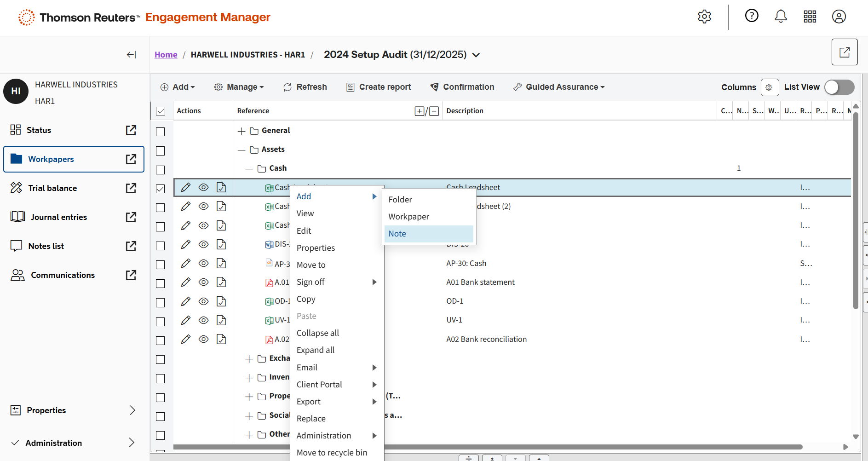Click the eye icon for AP-30 Cash row
Image resolution: width=868 pixels, height=461 pixels.
coord(203,264)
